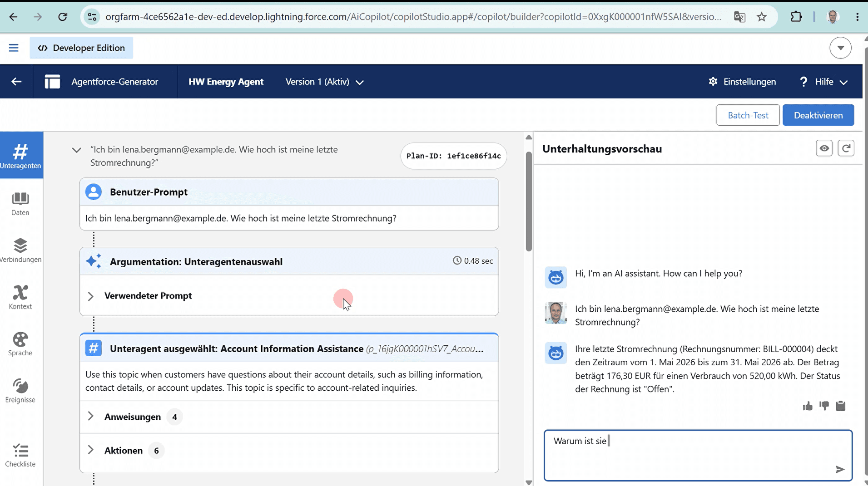Click the plan panel scroll-up arrow
Viewport: 868px width, 486px height.
pos(529,137)
